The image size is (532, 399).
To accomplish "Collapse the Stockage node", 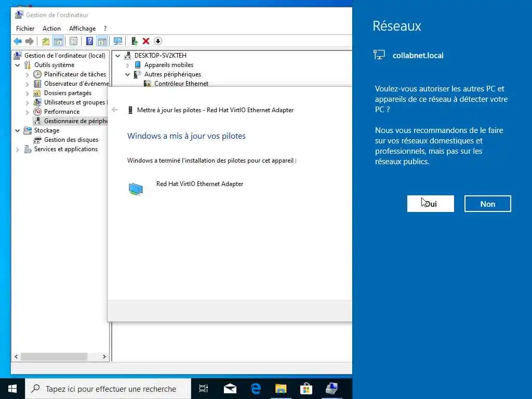I will tap(17, 130).
